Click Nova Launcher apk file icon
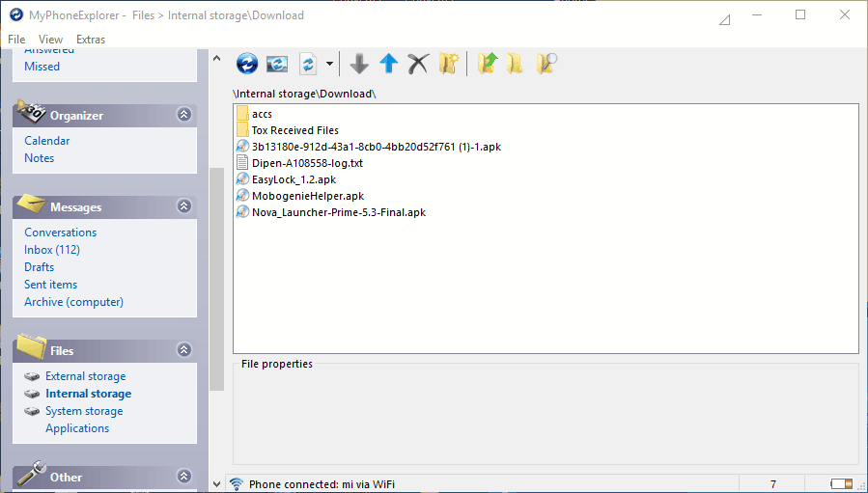 (x=242, y=212)
